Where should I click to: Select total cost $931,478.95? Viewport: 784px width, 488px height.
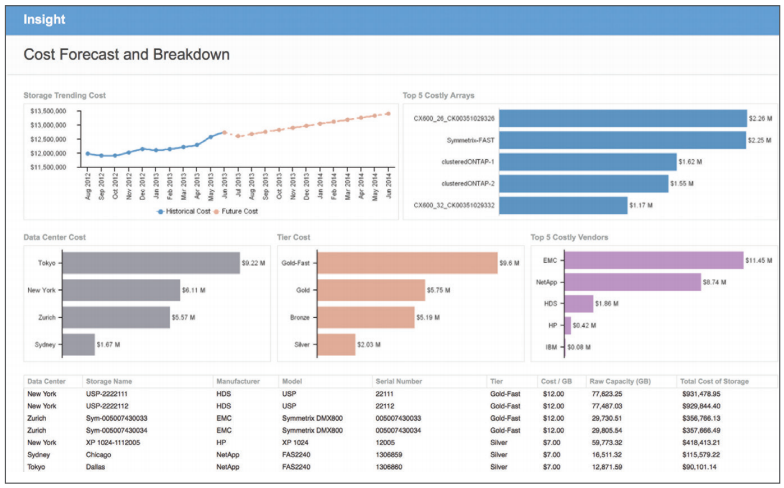tap(702, 394)
